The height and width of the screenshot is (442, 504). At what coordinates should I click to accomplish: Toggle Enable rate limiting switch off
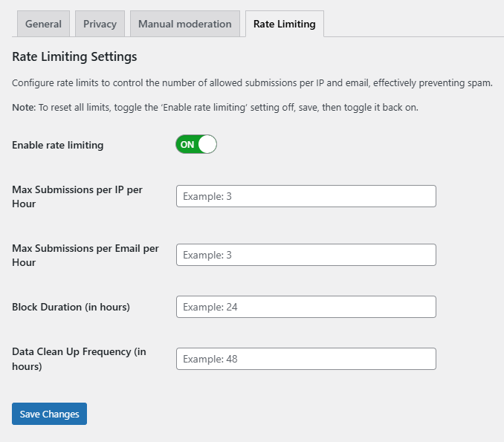coord(196,144)
